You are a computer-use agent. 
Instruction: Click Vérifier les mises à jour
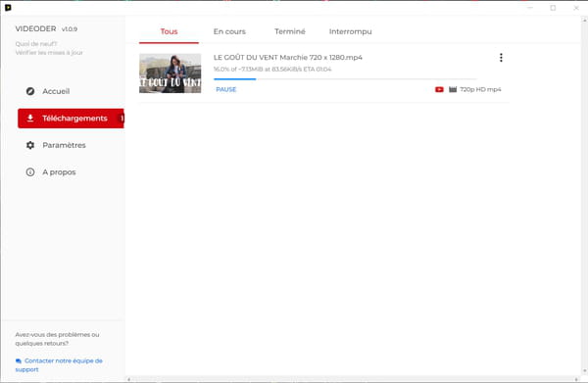click(x=49, y=53)
